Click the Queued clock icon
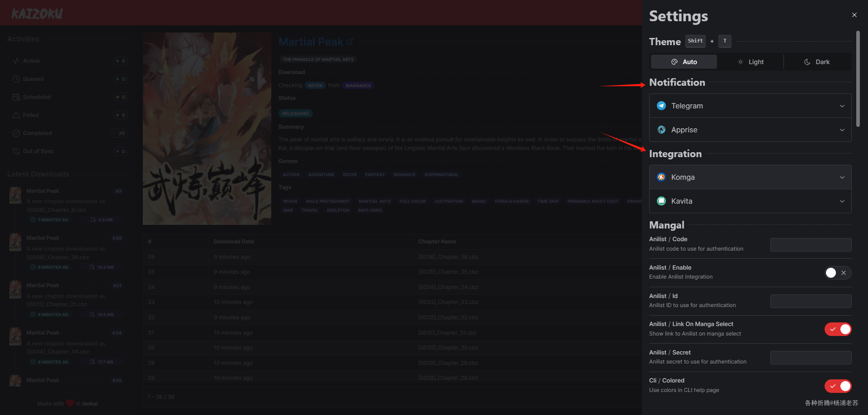868x415 pixels. 16,79
